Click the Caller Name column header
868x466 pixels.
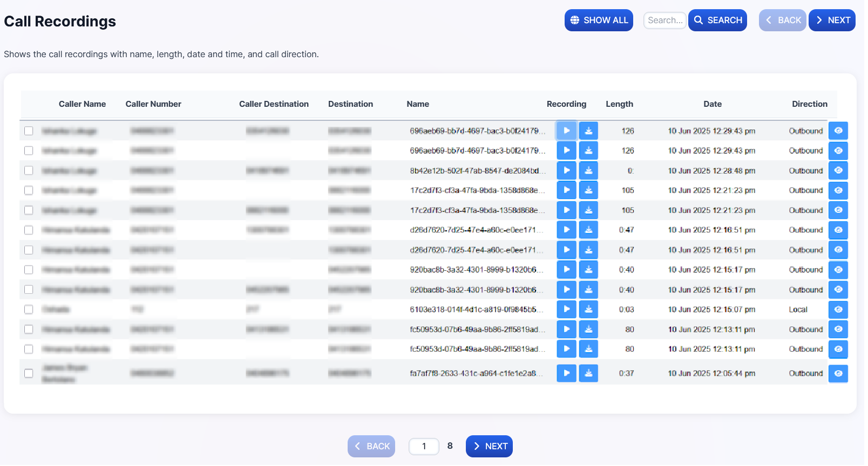click(82, 104)
